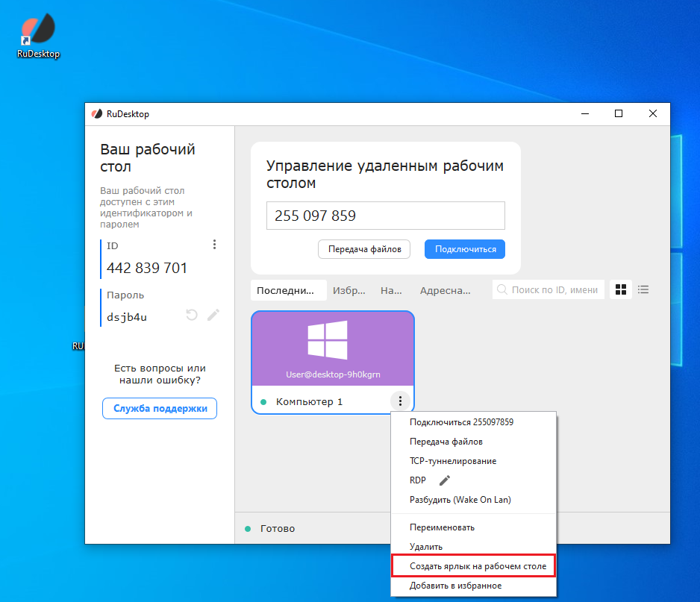Maximize the RuDesktop window
700x602 pixels.
click(619, 114)
